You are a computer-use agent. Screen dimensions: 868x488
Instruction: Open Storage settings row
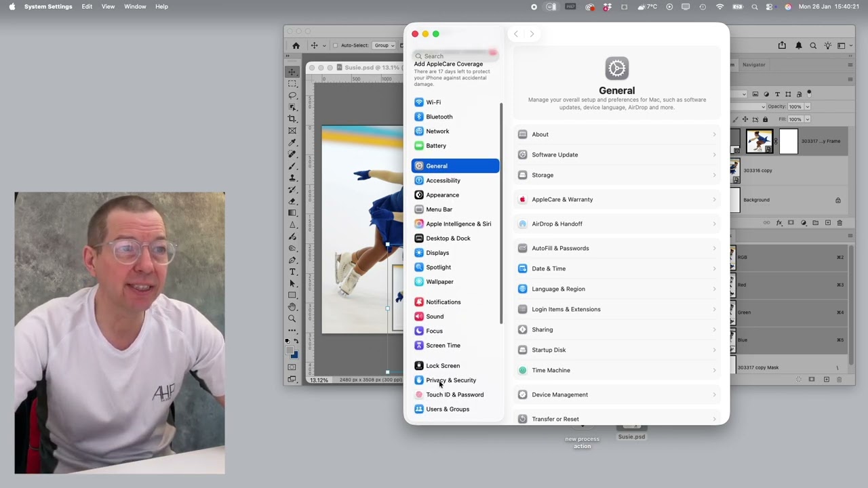617,175
